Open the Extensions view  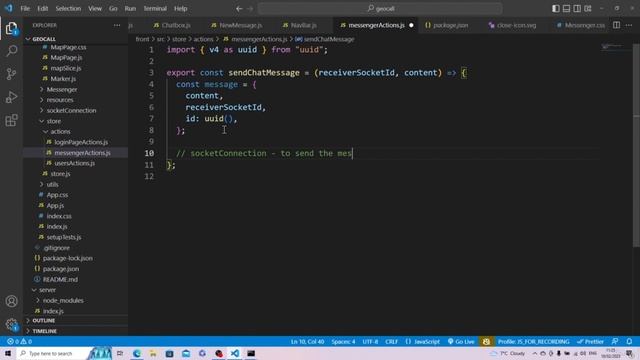click(11, 120)
